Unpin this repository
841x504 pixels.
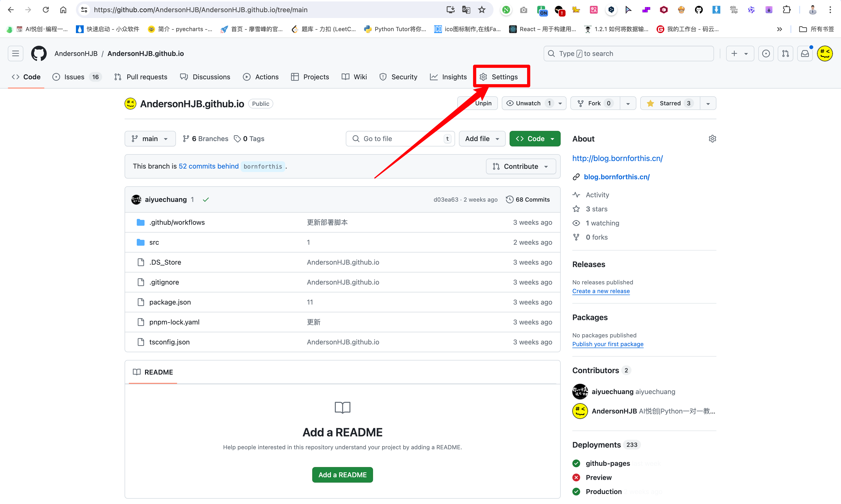(x=477, y=103)
